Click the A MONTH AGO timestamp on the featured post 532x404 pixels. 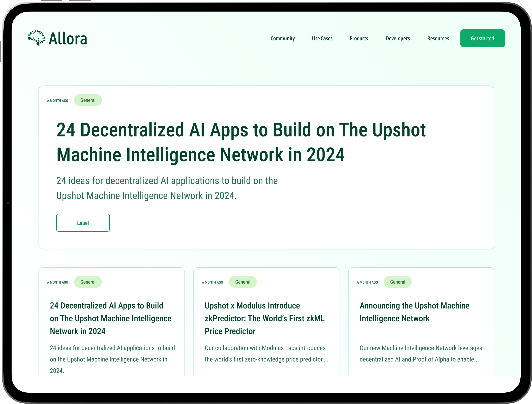click(58, 101)
